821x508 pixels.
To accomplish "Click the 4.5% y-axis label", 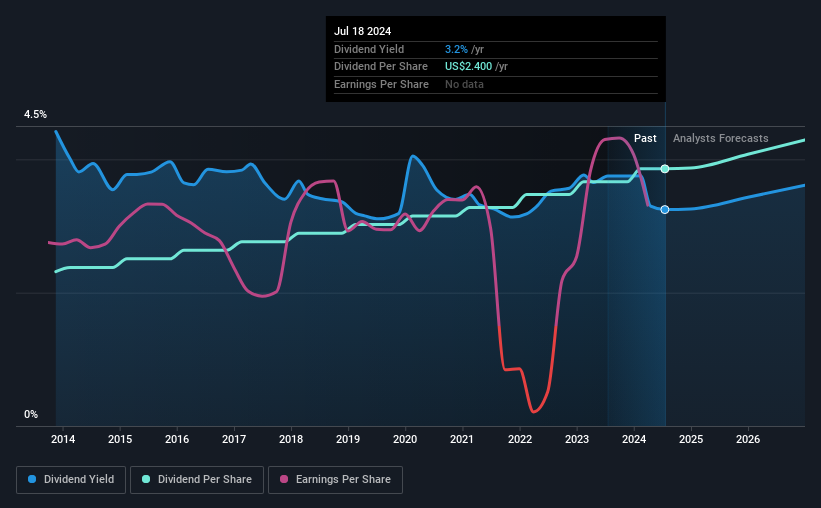I will pos(35,115).
